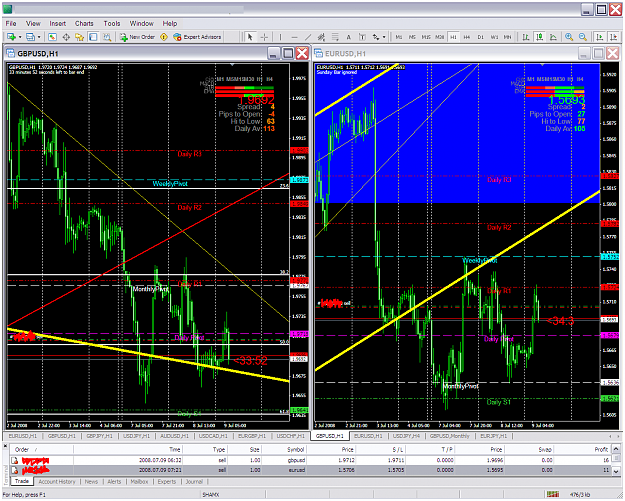
Task: Open the Navigator favorites star icon
Action: click(79, 37)
